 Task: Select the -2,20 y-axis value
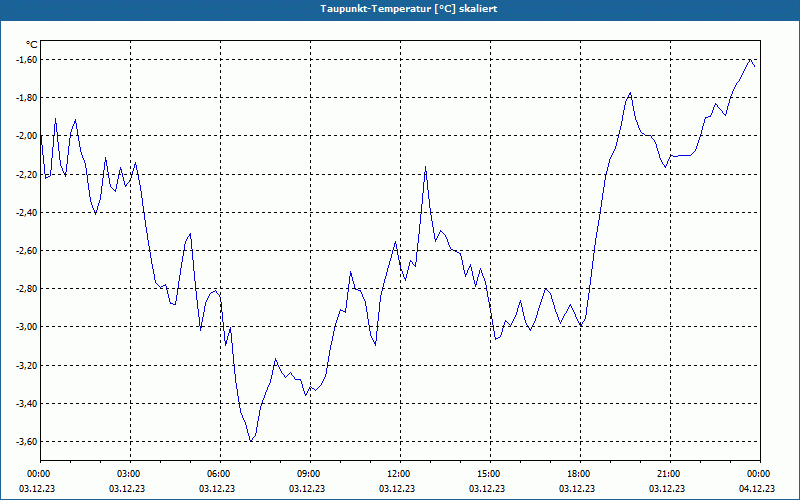point(28,174)
